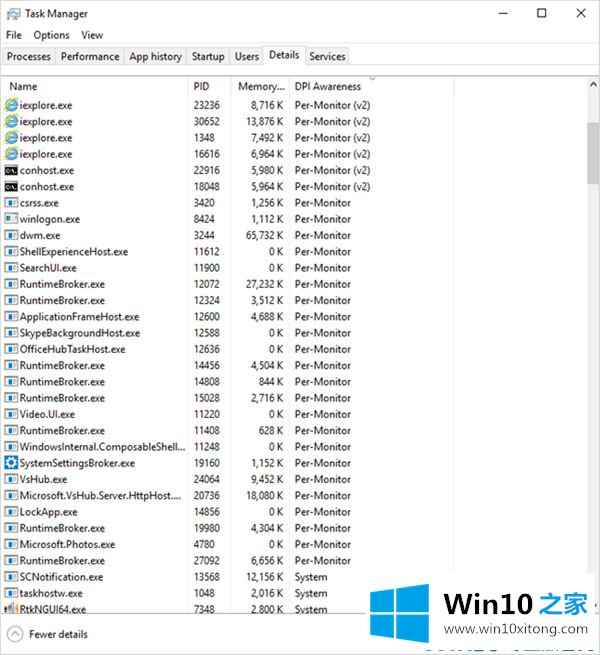The width and height of the screenshot is (600, 655).
Task: Click the 12,156 K memory value
Action: pos(264,577)
